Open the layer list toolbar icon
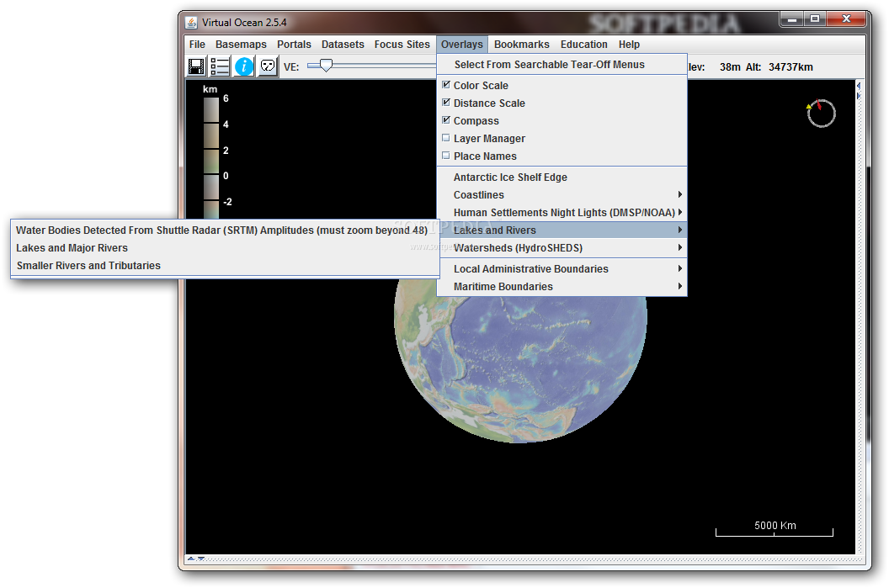The height and width of the screenshot is (588, 889). pyautogui.click(x=220, y=66)
